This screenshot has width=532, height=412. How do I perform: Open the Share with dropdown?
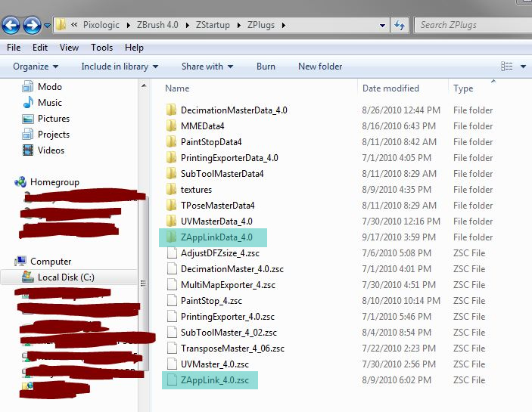(x=207, y=67)
